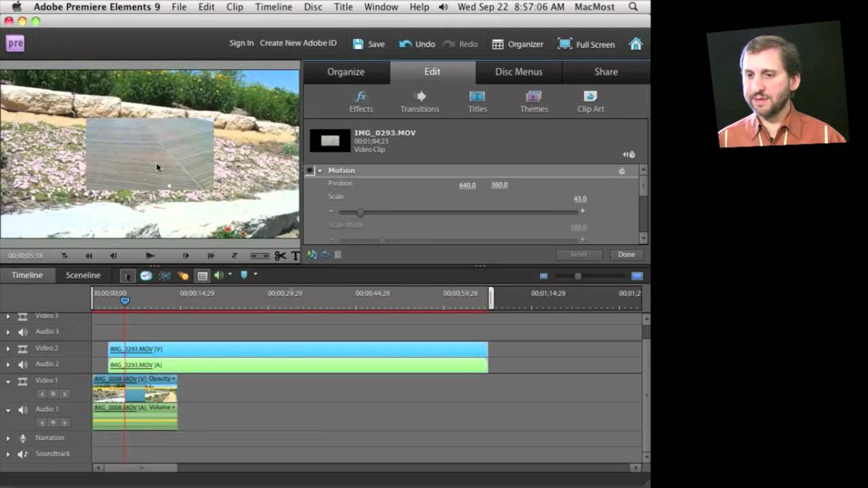The image size is (868, 488).
Task: Click the Scale slider handle
Action: coord(360,212)
